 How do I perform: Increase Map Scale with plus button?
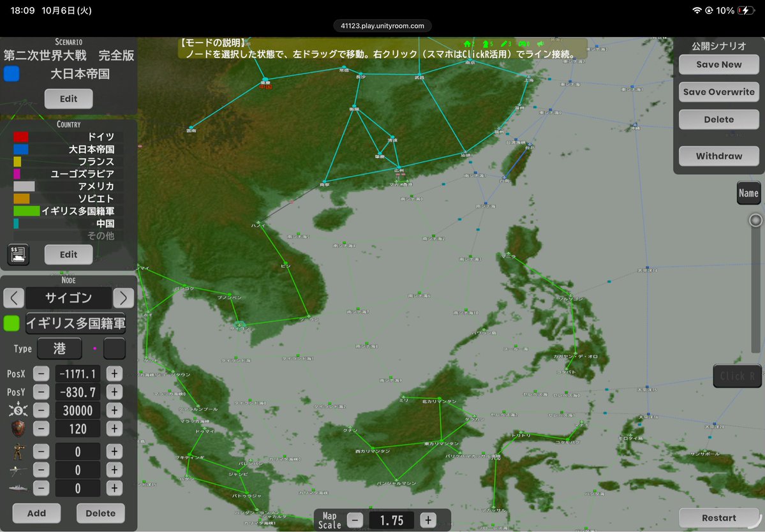pyautogui.click(x=428, y=521)
